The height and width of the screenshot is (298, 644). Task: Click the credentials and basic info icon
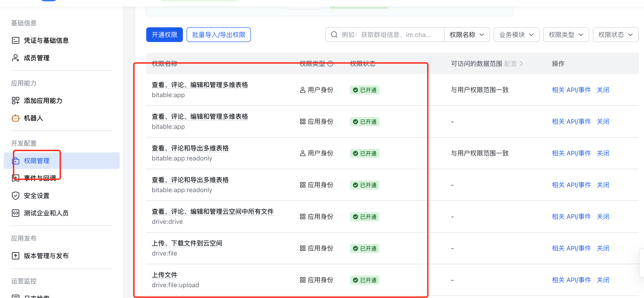16,40
